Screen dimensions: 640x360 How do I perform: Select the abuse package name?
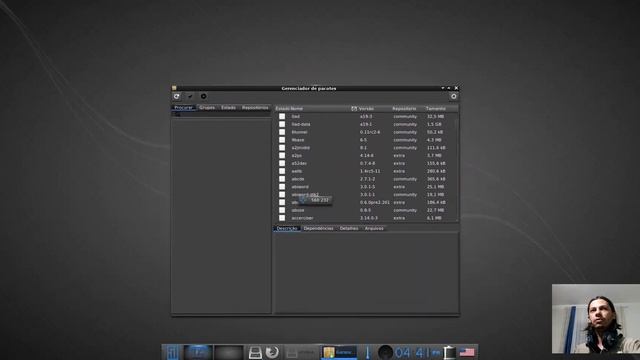298,210
